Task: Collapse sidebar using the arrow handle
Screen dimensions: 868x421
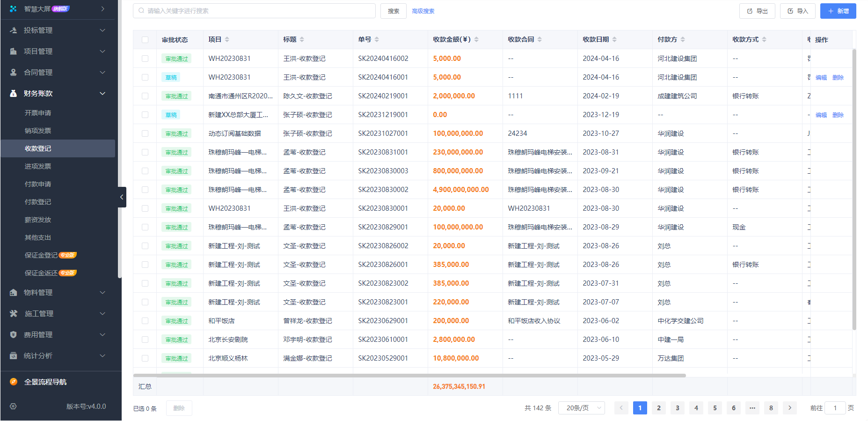Action: coord(122,197)
